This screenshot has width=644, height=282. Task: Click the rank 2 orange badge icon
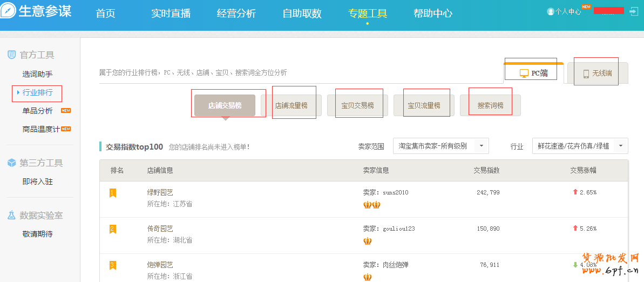(x=113, y=229)
